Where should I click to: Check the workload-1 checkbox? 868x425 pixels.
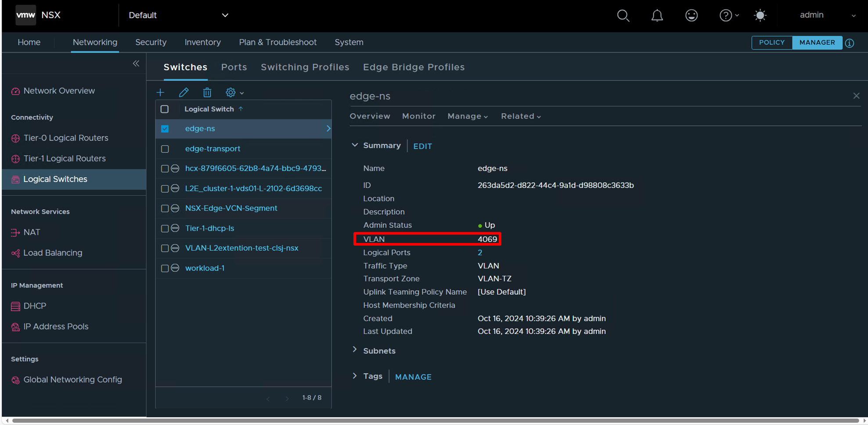click(165, 268)
